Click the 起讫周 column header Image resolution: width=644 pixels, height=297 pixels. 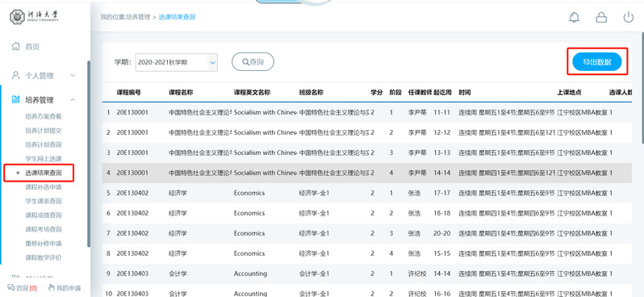coord(442,93)
